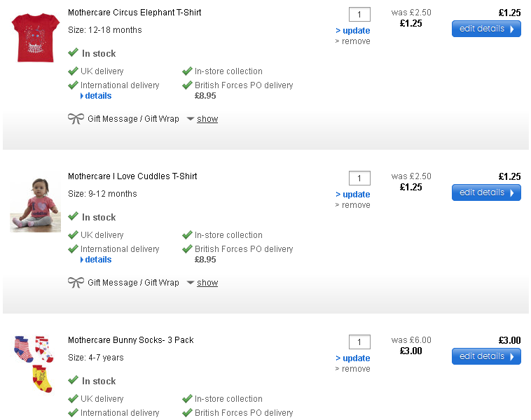
Task: Click quantity field for Bunny Socks 3 Pack
Action: (x=359, y=342)
